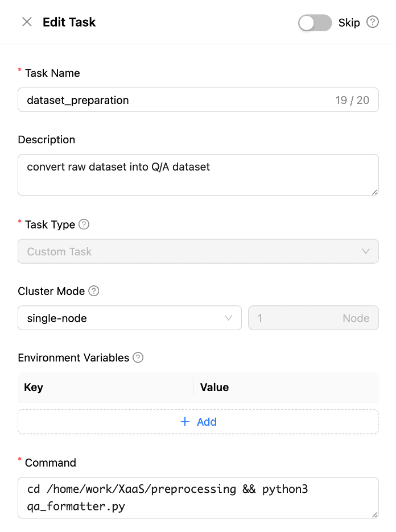Click the Cluster Mode help icon
The height and width of the screenshot is (532, 396).
pyautogui.click(x=94, y=291)
